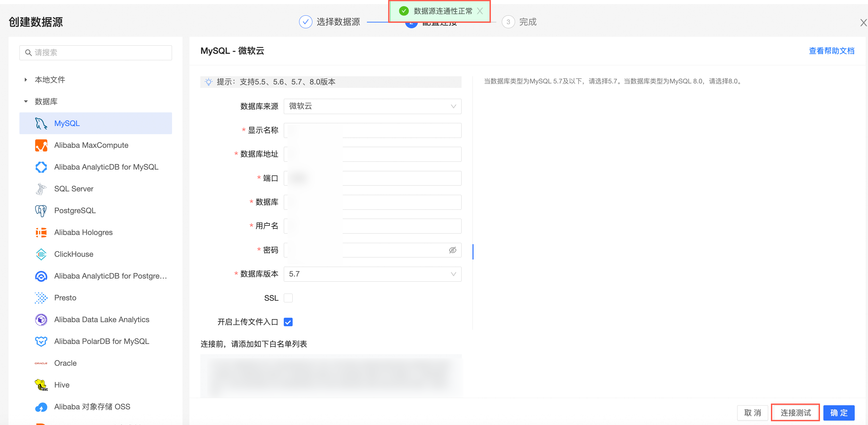Click the 请搜索 search field
The image size is (868, 425).
(x=96, y=53)
